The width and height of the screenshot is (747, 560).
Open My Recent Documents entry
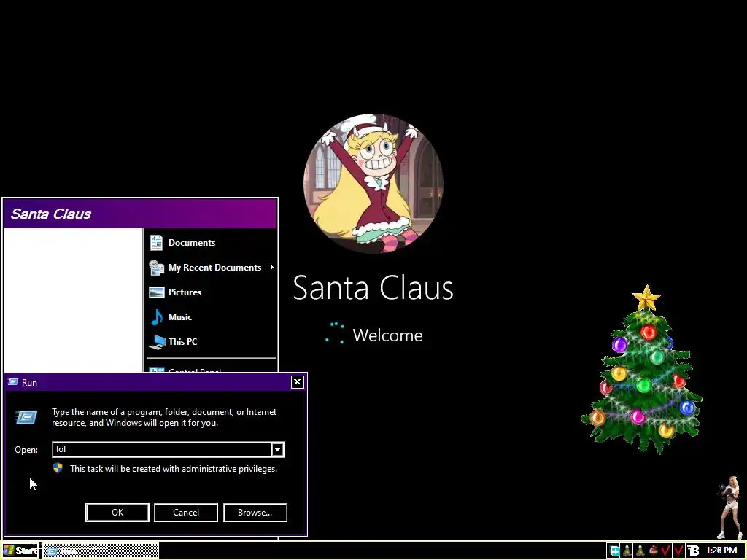pos(209,268)
